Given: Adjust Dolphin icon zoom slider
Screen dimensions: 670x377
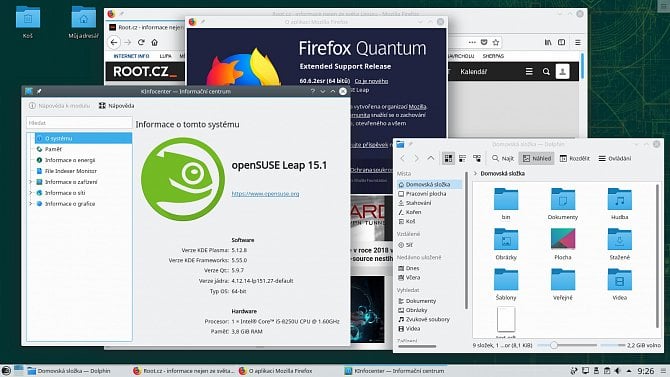Looking at the screenshot, I should [554, 345].
